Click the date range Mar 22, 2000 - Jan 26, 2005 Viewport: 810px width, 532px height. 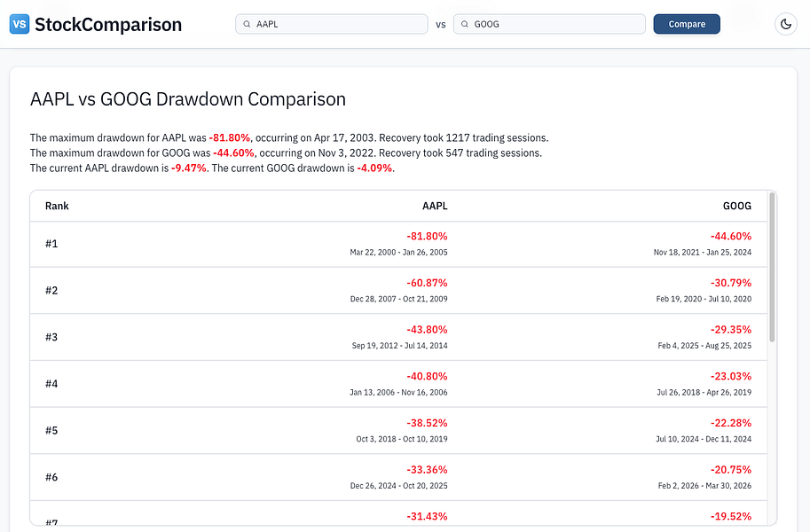399,253
